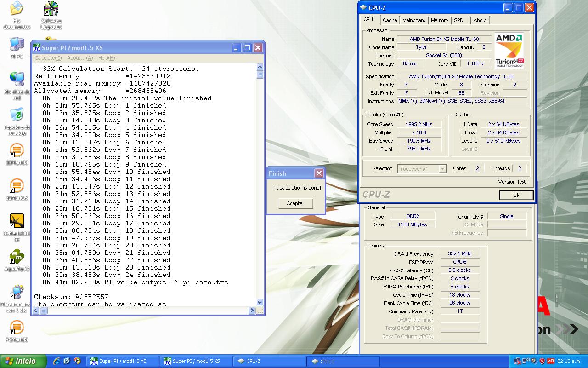Click the Technology value 65 nm
This screenshot has height=368, width=588.
[409, 64]
